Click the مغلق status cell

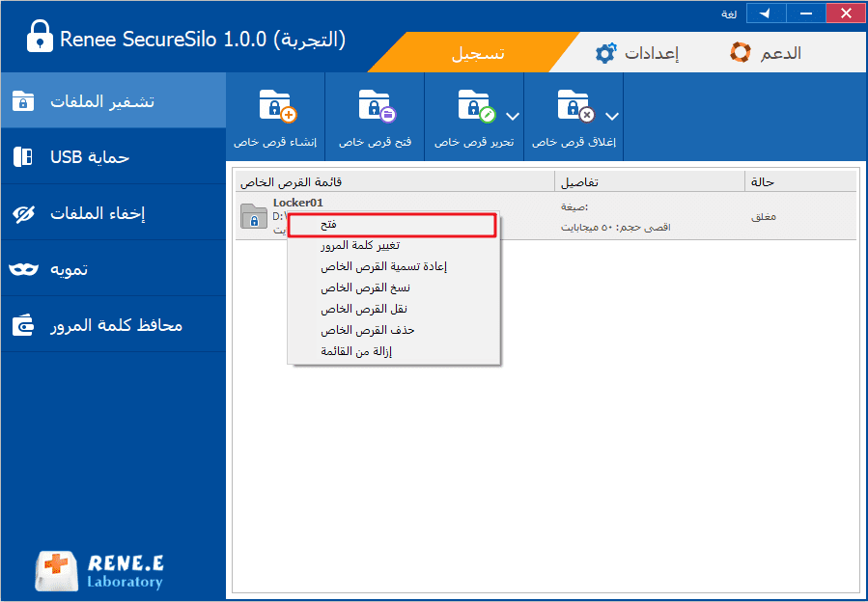pyautogui.click(x=764, y=217)
